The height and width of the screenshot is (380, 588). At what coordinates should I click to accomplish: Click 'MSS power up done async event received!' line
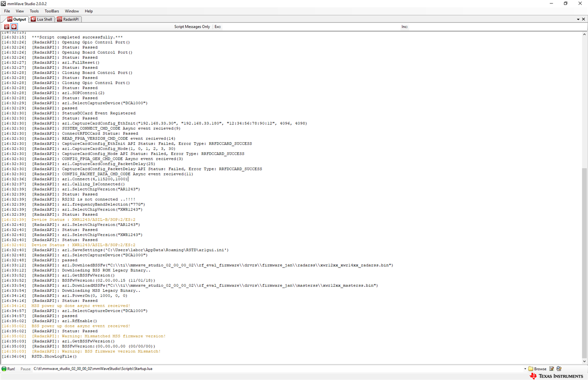click(x=81, y=306)
